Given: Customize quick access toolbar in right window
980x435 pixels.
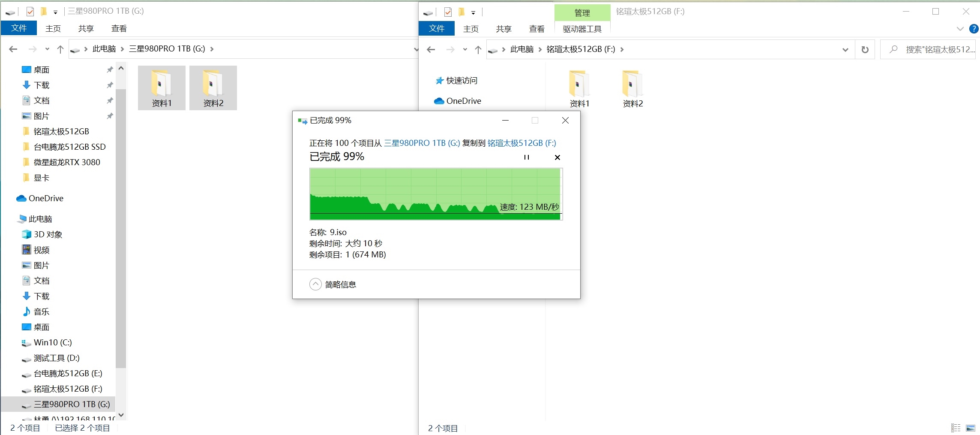Looking at the screenshot, I should [x=473, y=12].
